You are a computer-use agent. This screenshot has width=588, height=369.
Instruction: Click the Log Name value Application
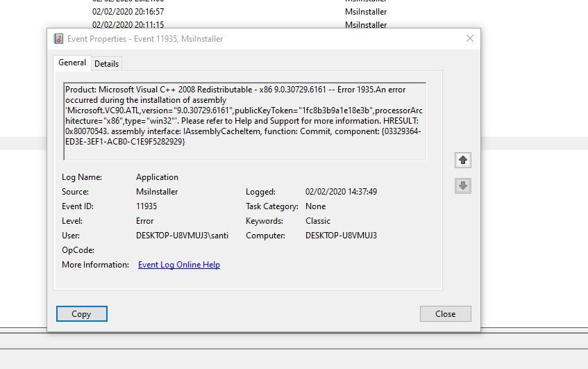coord(157,177)
